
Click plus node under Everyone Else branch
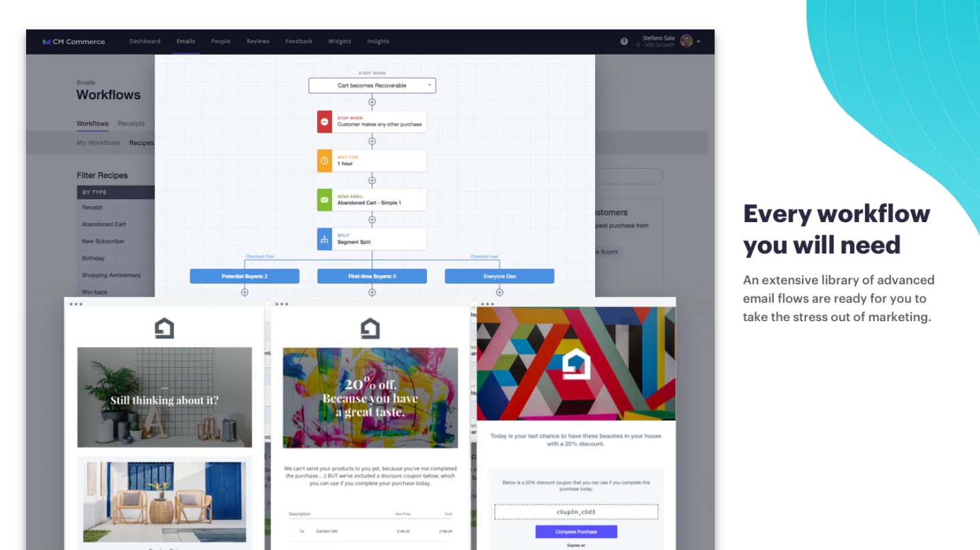click(x=499, y=292)
